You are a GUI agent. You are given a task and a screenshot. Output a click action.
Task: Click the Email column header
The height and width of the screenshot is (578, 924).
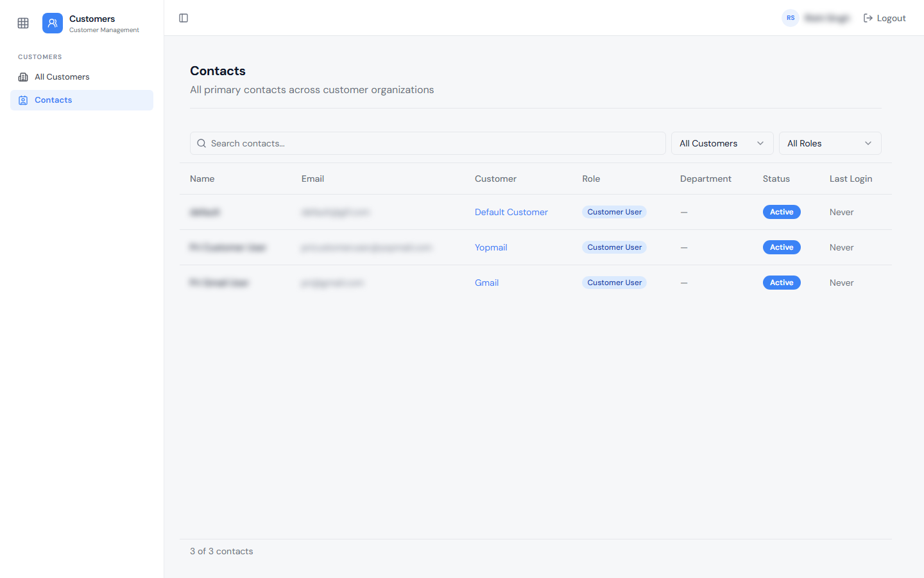312,179
